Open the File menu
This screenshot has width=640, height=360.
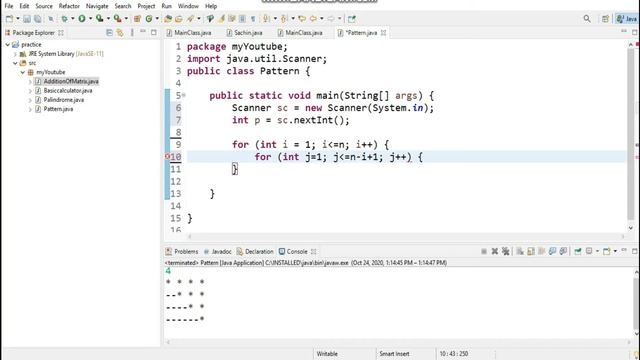coord(9,6)
